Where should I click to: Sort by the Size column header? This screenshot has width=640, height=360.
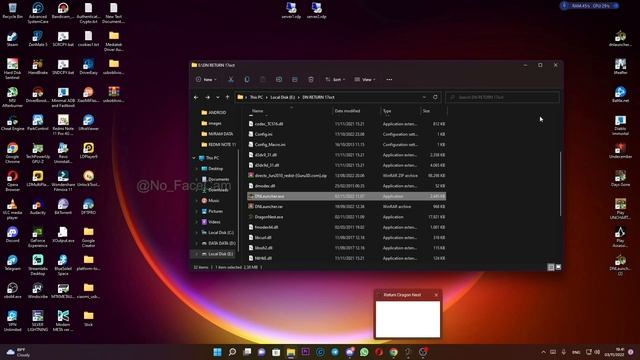click(427, 111)
